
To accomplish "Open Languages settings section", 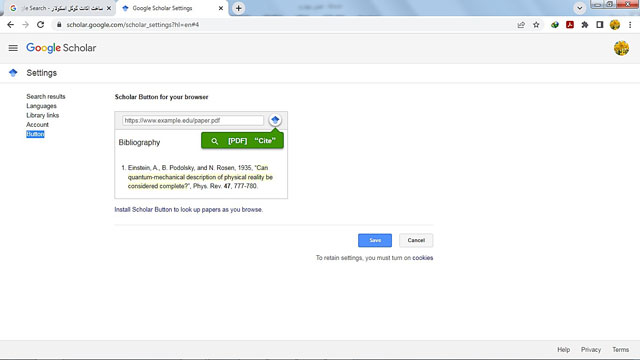I will pos(41,106).
